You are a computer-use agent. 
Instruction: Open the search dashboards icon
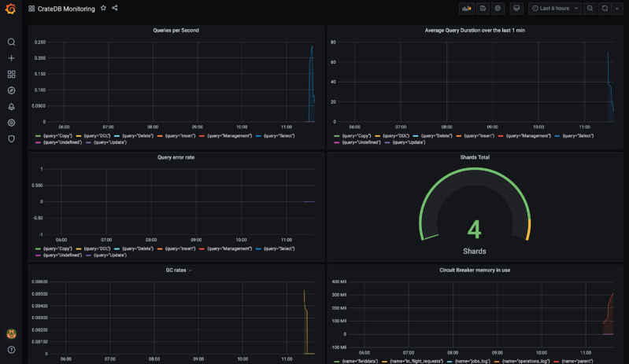[x=11, y=42]
